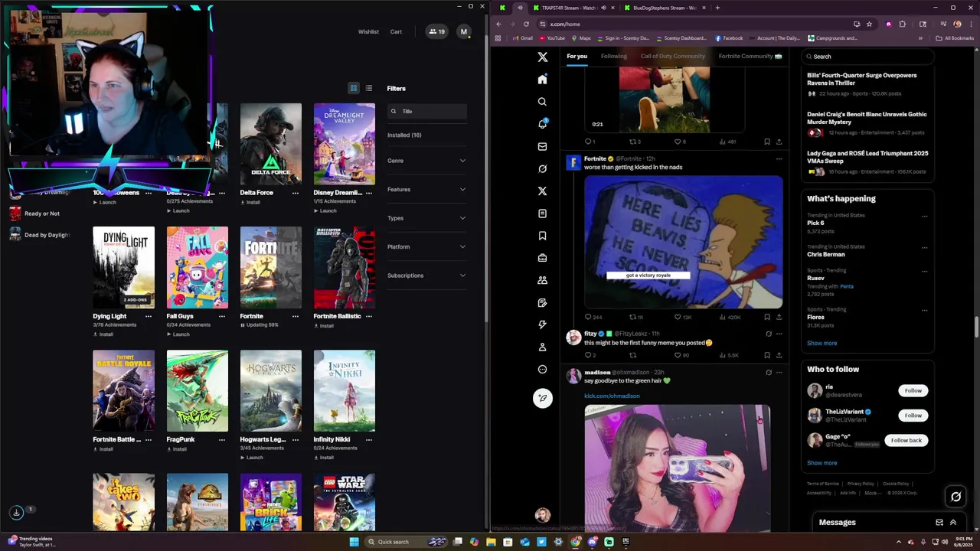Click the X logo above sidebar
The height and width of the screenshot is (551, 980).
(542, 57)
